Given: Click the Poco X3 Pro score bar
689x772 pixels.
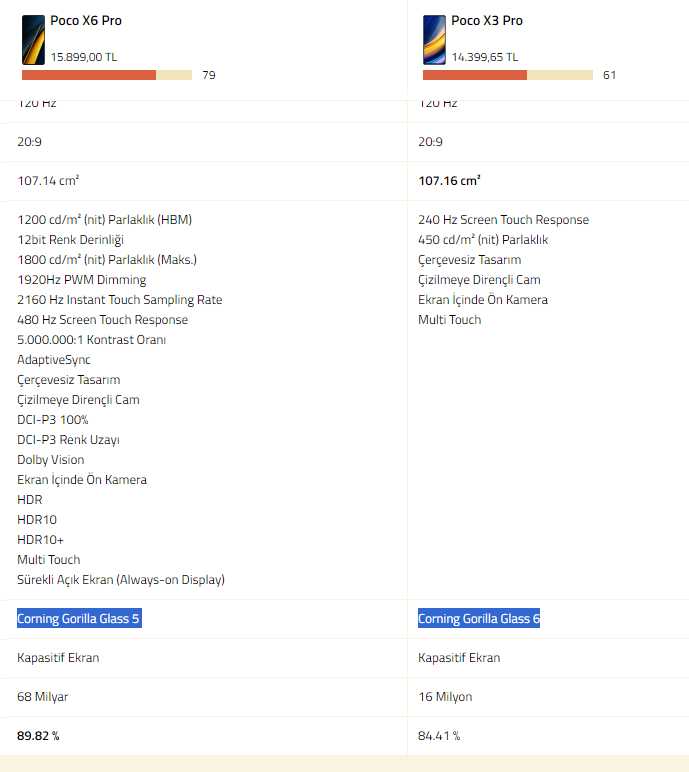Looking at the screenshot, I should (507, 75).
